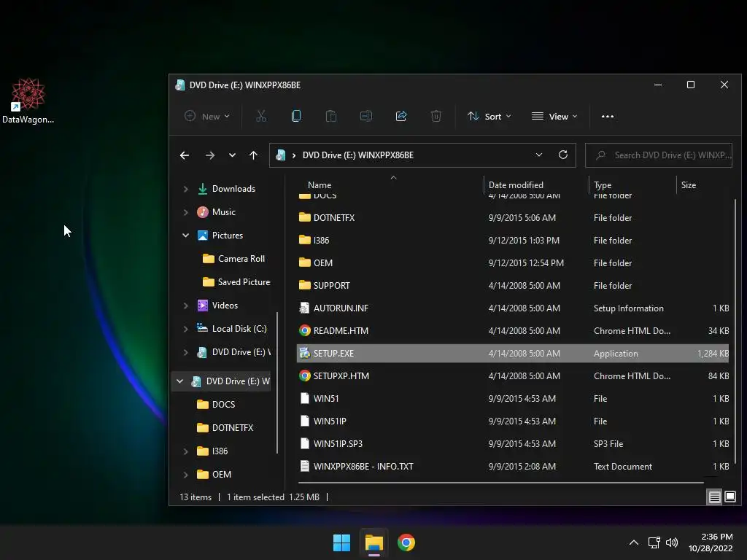747x560 pixels.
Task: Select the WIN51 file
Action: coord(513,399)
